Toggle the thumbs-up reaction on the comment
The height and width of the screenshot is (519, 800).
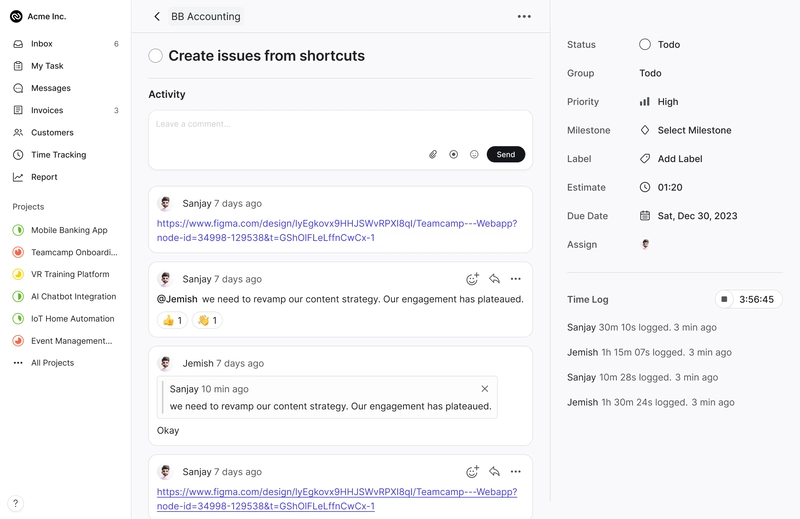click(172, 320)
